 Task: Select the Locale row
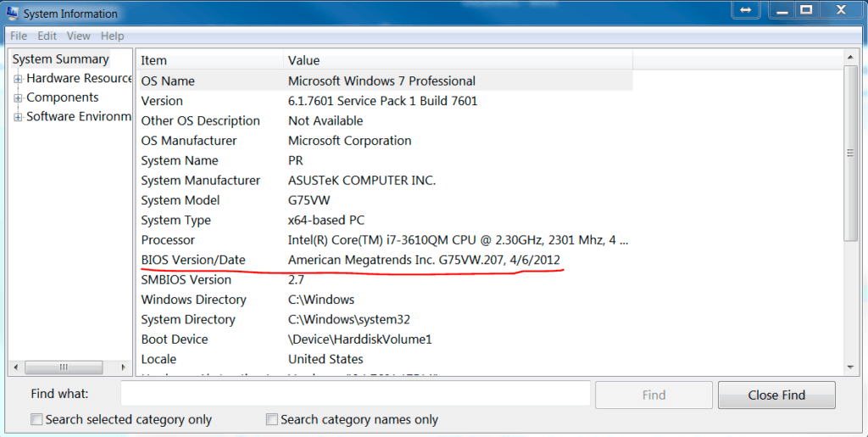tap(386, 360)
